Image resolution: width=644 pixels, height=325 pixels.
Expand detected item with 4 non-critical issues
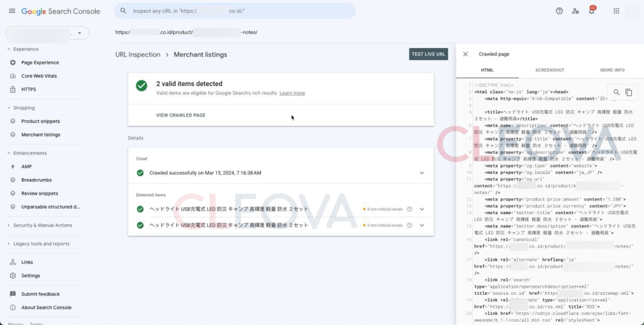(x=422, y=209)
